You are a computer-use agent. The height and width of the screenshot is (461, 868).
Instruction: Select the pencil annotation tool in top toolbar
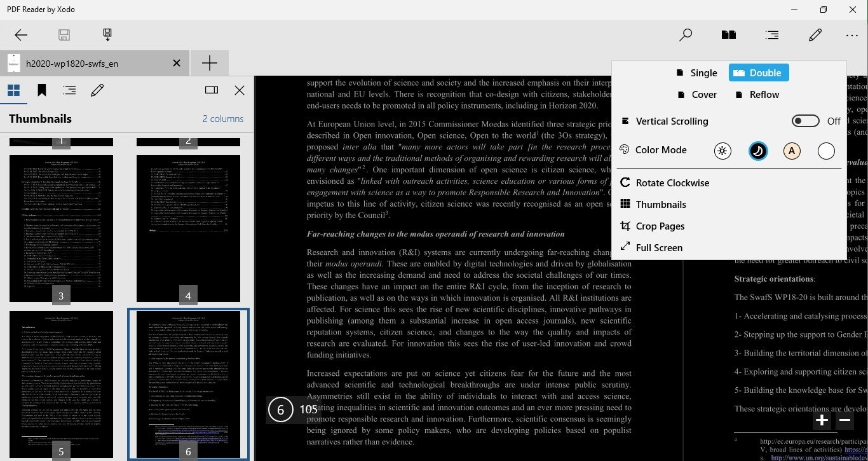815,35
